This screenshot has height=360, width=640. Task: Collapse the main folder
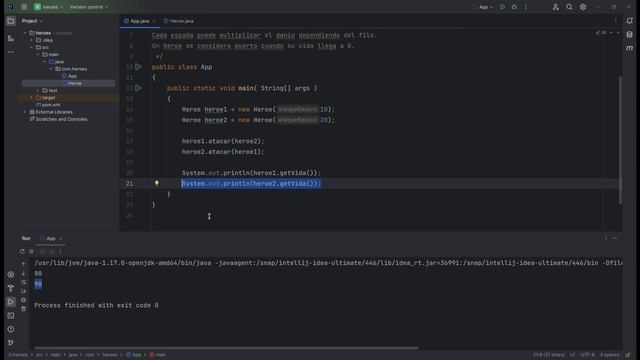click(x=38, y=54)
